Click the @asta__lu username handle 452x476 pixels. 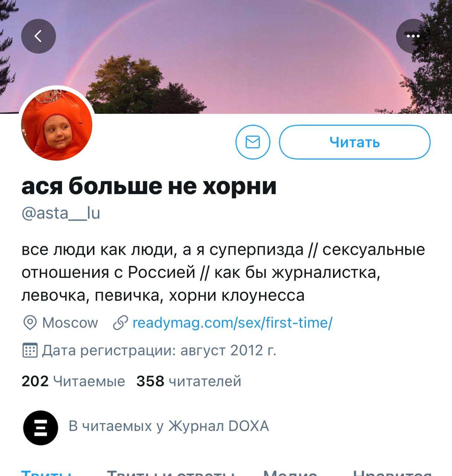(61, 213)
